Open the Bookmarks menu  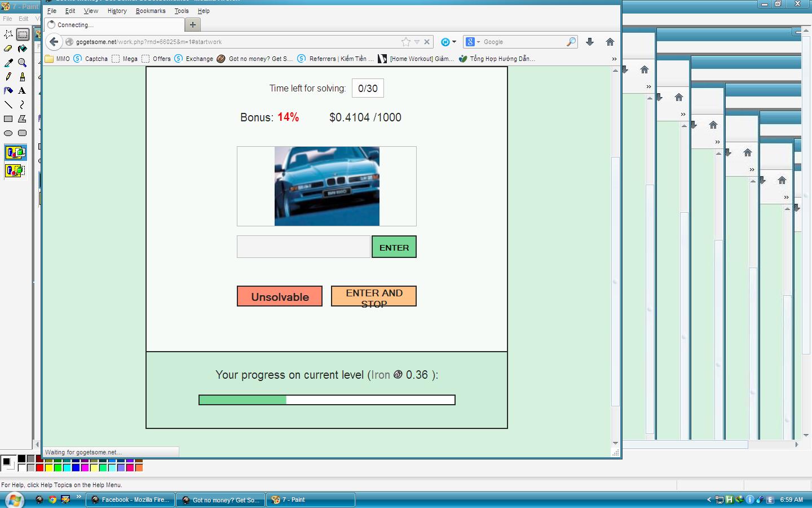click(x=151, y=11)
